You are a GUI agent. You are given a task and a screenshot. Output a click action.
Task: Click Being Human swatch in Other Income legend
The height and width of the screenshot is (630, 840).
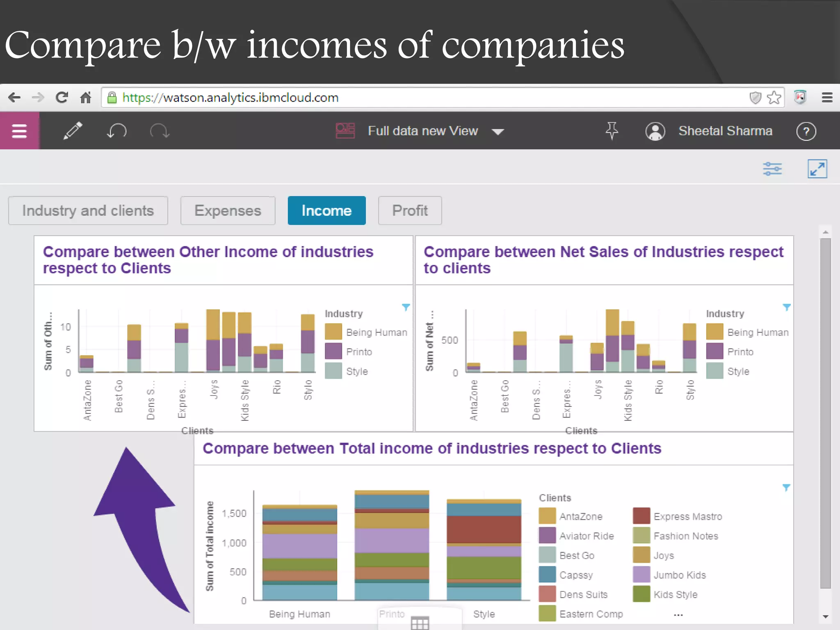[x=333, y=332]
